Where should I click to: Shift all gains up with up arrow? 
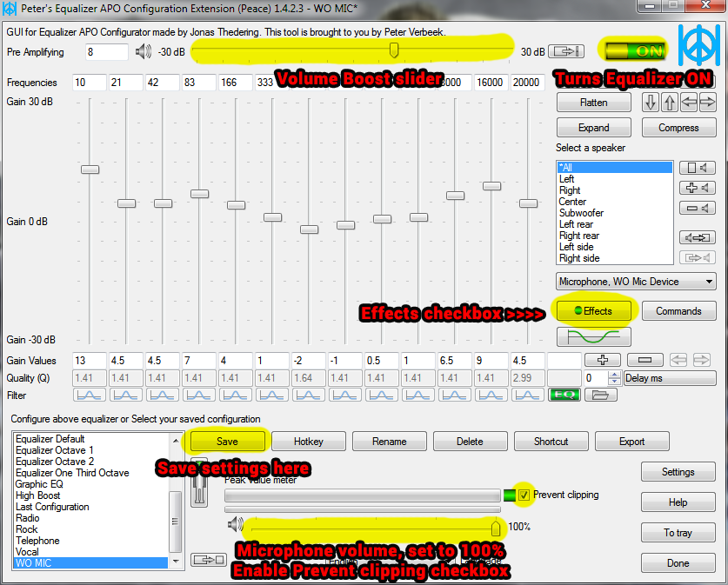670,102
